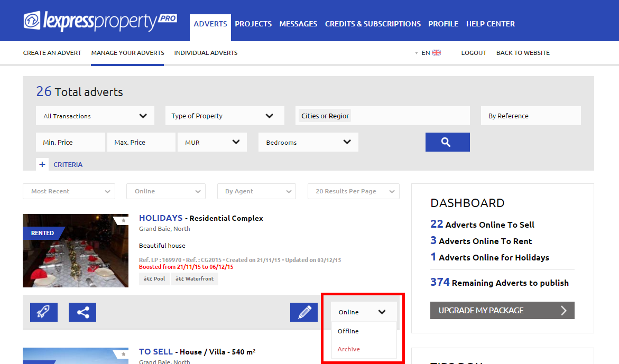Click the share icon button
619x364 pixels.
click(x=82, y=312)
